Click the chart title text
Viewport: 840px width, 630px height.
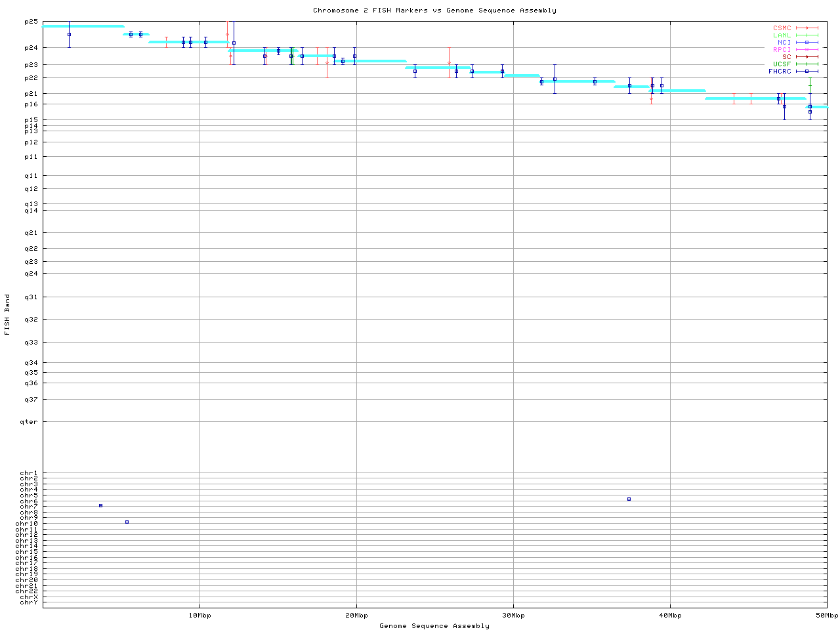click(434, 10)
